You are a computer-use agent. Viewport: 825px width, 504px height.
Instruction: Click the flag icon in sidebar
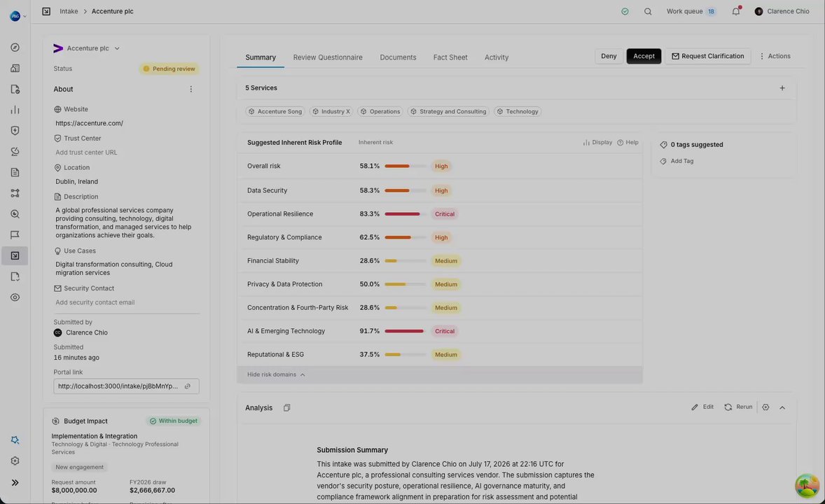tap(15, 234)
